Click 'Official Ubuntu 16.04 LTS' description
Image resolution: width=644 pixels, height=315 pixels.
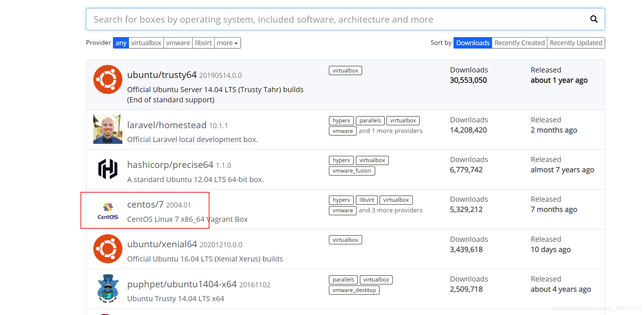click(205, 259)
